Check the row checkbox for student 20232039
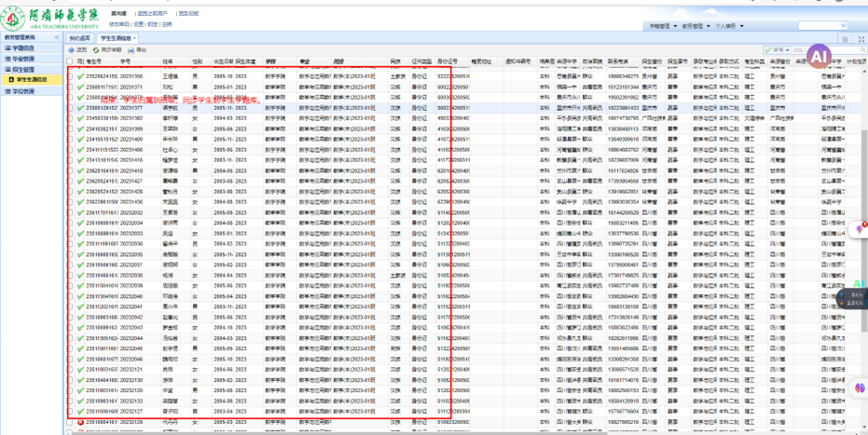This screenshot has height=435, width=868. click(x=70, y=286)
